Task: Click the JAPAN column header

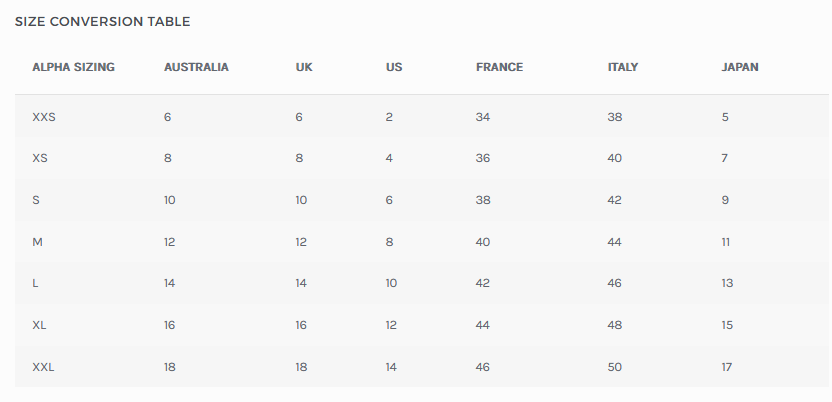Action: tap(739, 68)
